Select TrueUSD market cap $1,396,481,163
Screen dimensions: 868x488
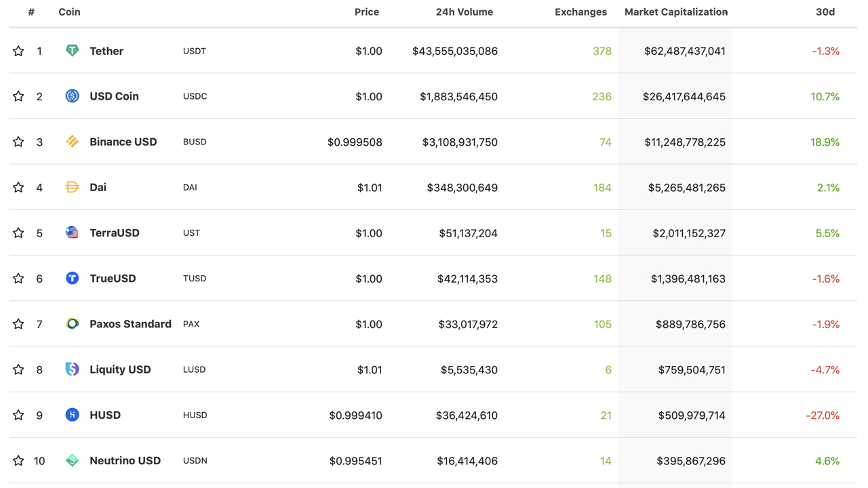688,278
